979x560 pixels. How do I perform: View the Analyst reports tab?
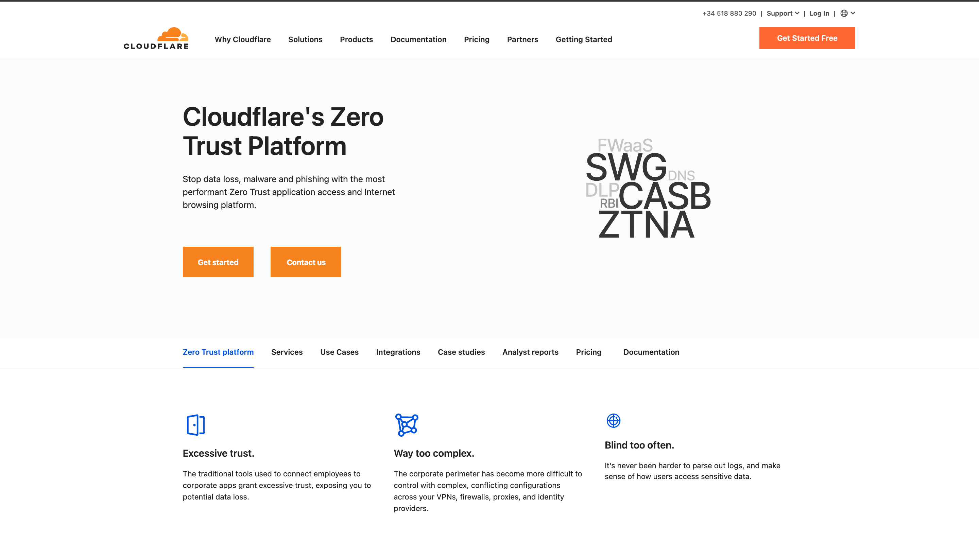(x=530, y=352)
